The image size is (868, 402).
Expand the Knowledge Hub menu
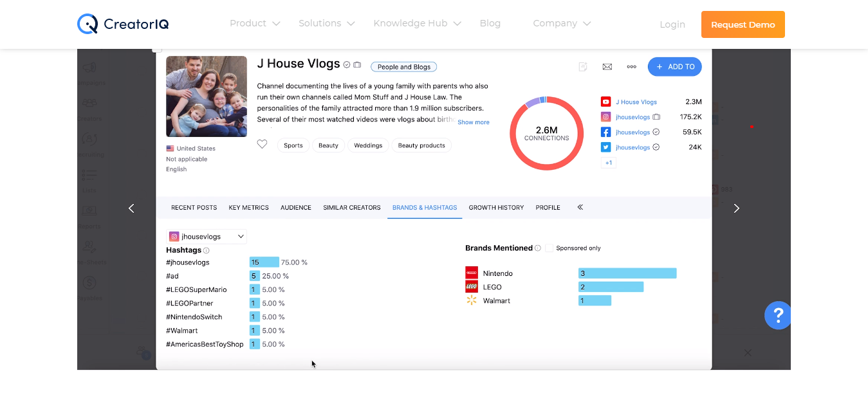(x=418, y=23)
